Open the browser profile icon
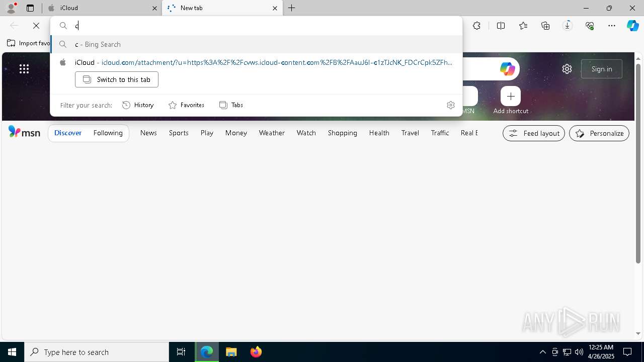This screenshot has height=362, width=644. 11,8
